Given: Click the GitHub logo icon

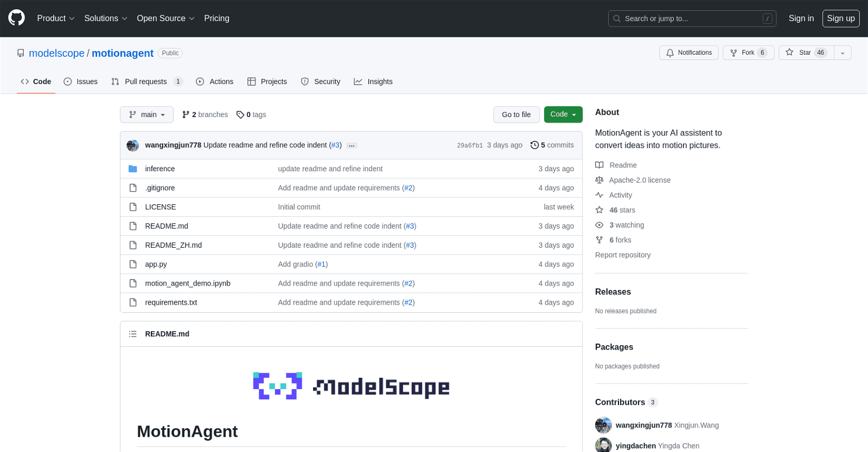Looking at the screenshot, I should click(17, 18).
